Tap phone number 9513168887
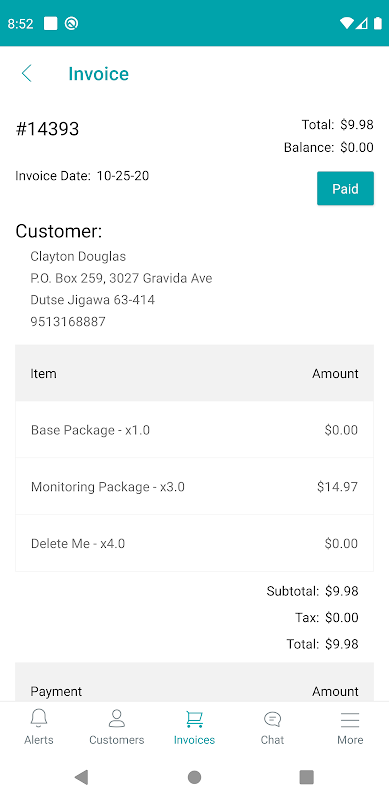 68,321
